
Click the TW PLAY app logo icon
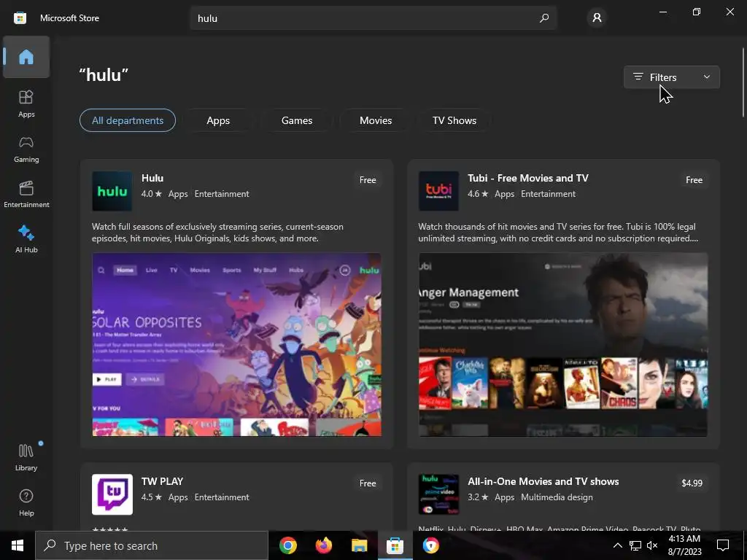pos(112,494)
